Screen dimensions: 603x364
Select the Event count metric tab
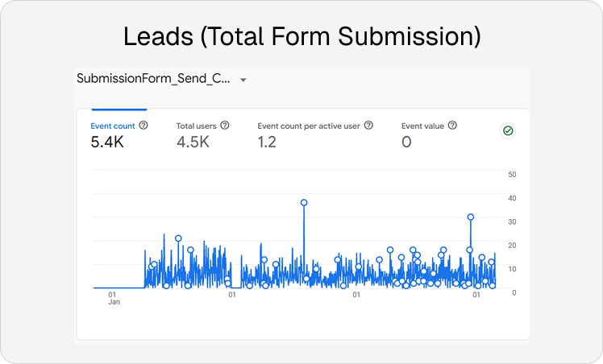[x=112, y=126]
